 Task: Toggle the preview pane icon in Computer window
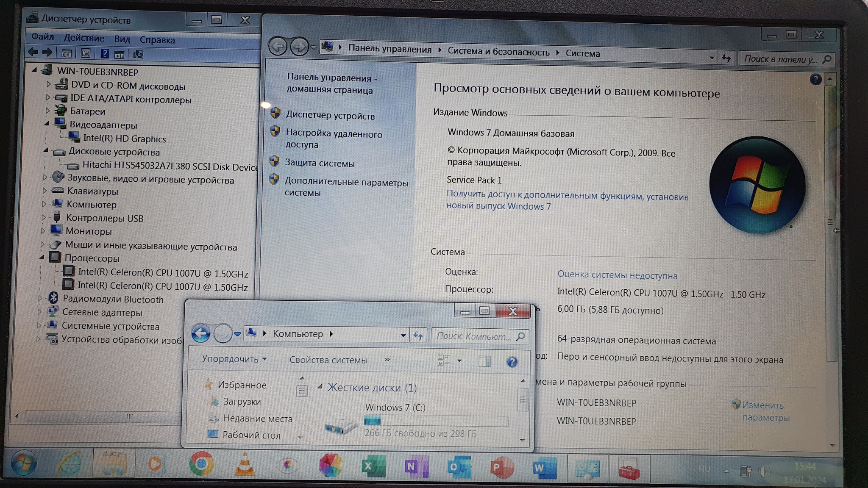(484, 361)
